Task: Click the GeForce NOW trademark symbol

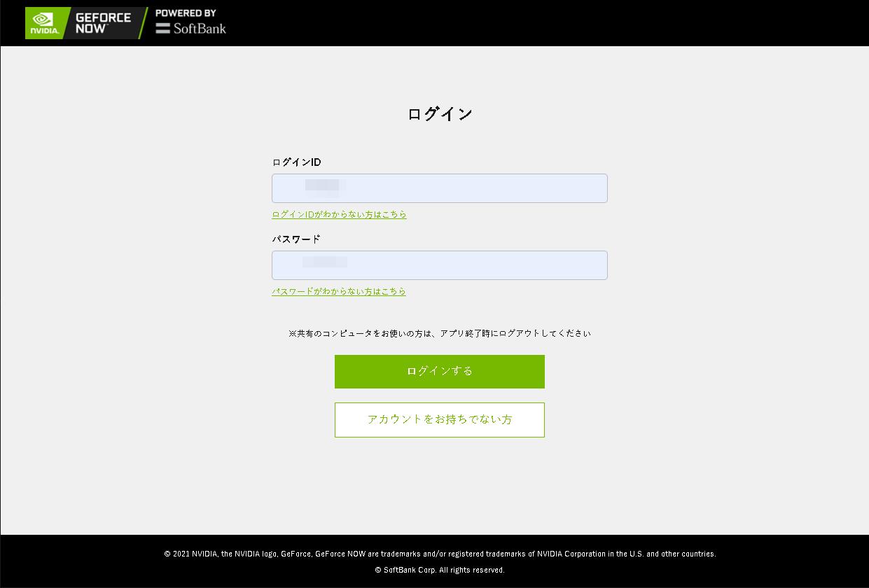Action: tap(106, 24)
